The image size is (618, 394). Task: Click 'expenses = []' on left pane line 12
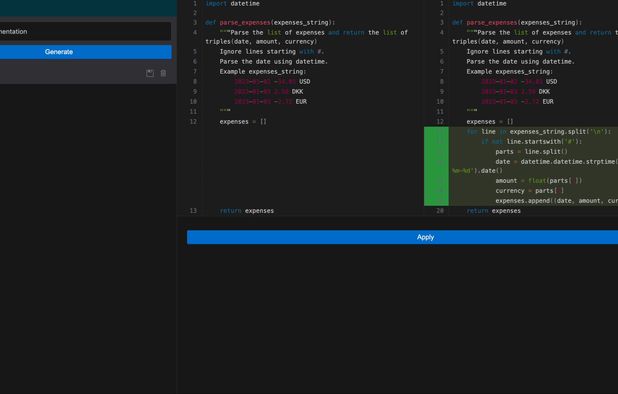pyautogui.click(x=243, y=122)
